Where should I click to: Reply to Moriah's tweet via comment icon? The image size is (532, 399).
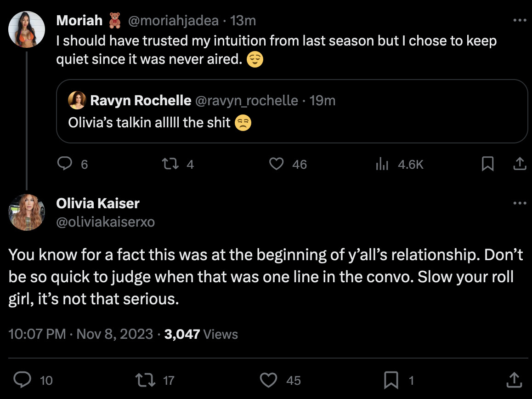click(64, 164)
